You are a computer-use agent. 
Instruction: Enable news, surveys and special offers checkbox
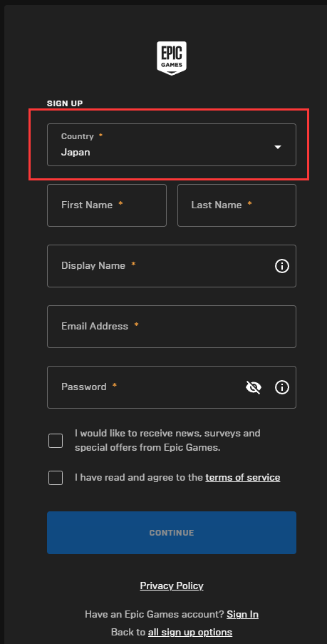click(56, 441)
